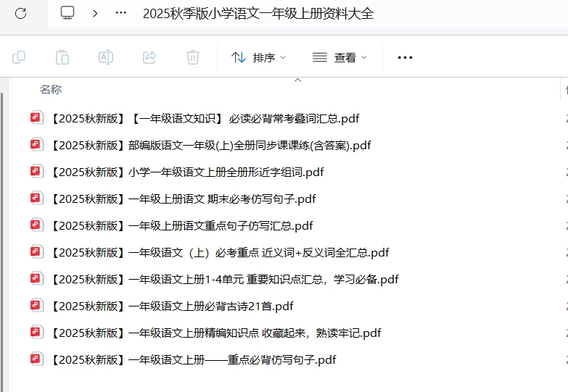This screenshot has height=392, width=568.
Task: Click the Paste toolbar icon
Action: (62, 57)
